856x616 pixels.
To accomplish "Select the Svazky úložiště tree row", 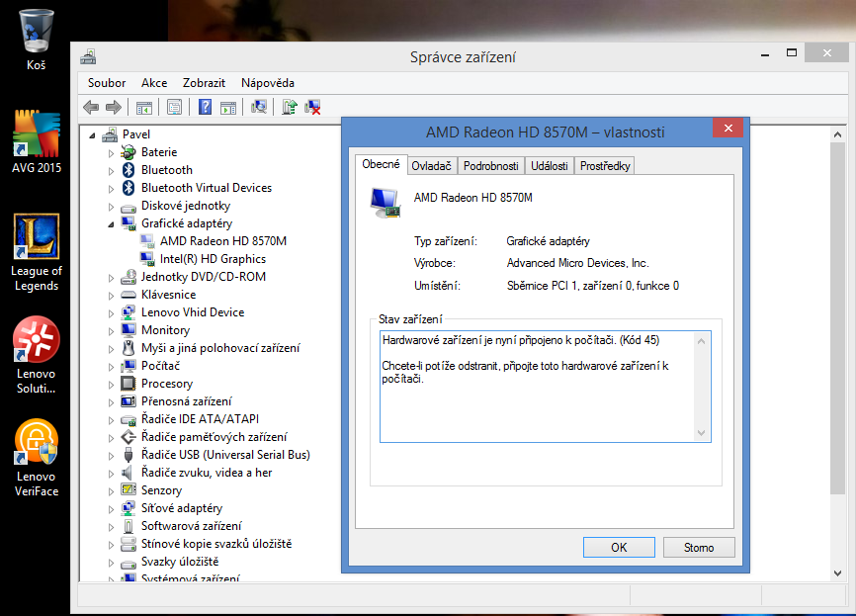I will [x=180, y=562].
